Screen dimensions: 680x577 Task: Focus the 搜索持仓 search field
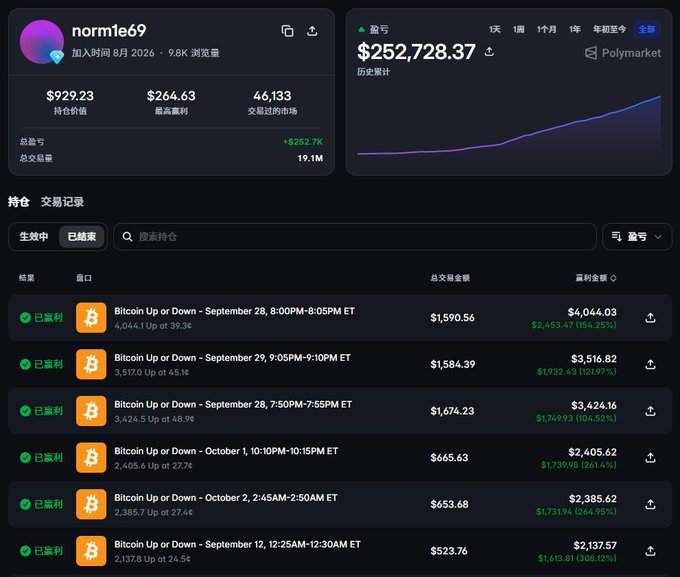355,236
